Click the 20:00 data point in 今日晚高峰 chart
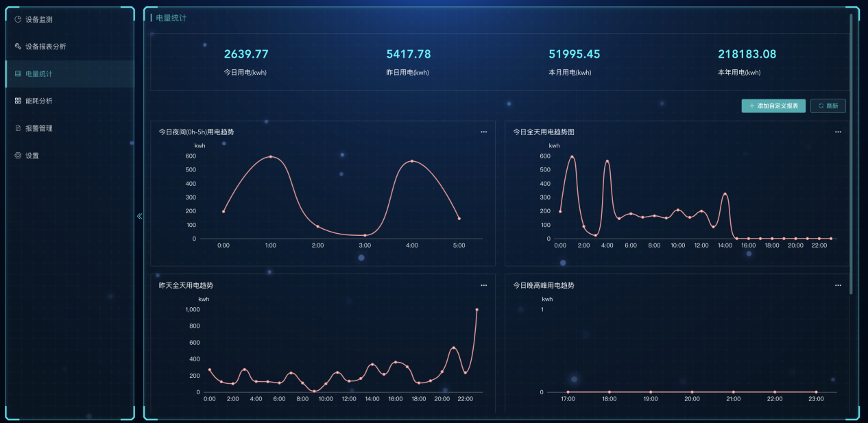The width and height of the screenshot is (868, 423). tap(692, 392)
